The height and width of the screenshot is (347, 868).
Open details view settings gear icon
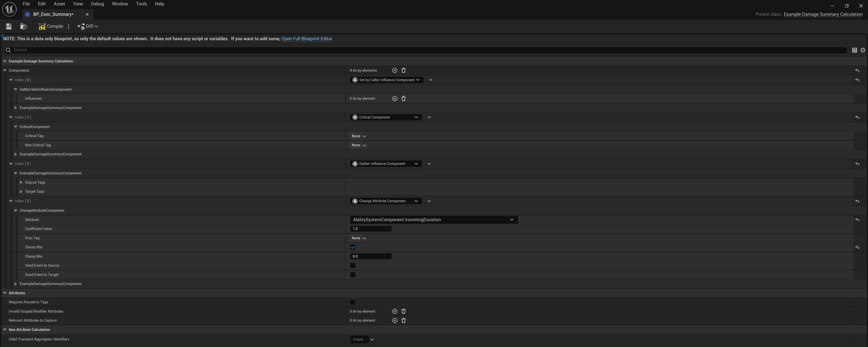[x=863, y=50]
